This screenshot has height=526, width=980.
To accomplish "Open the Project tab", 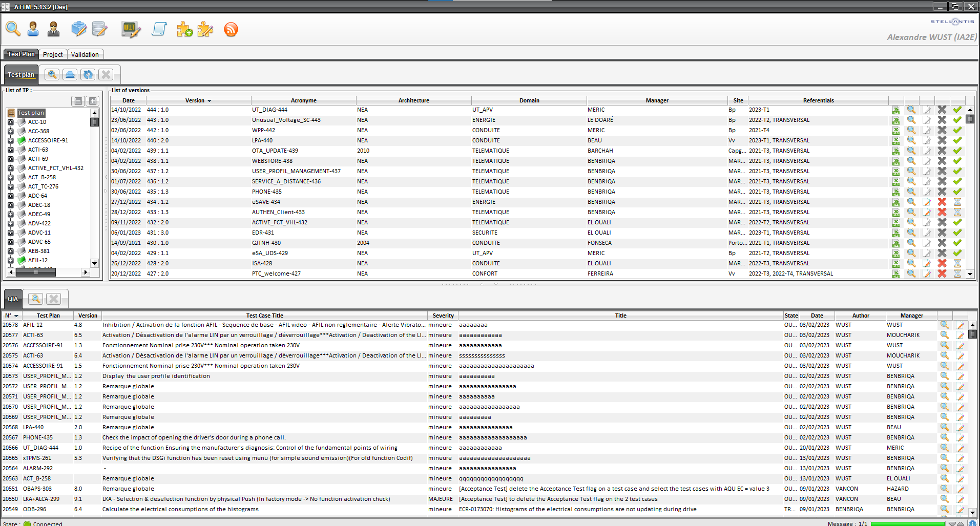I will click(53, 55).
